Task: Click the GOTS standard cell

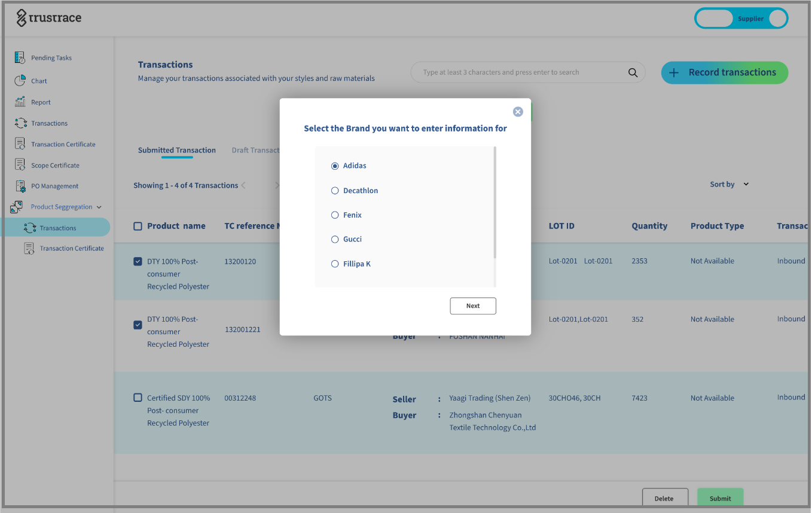Action: [x=322, y=398]
